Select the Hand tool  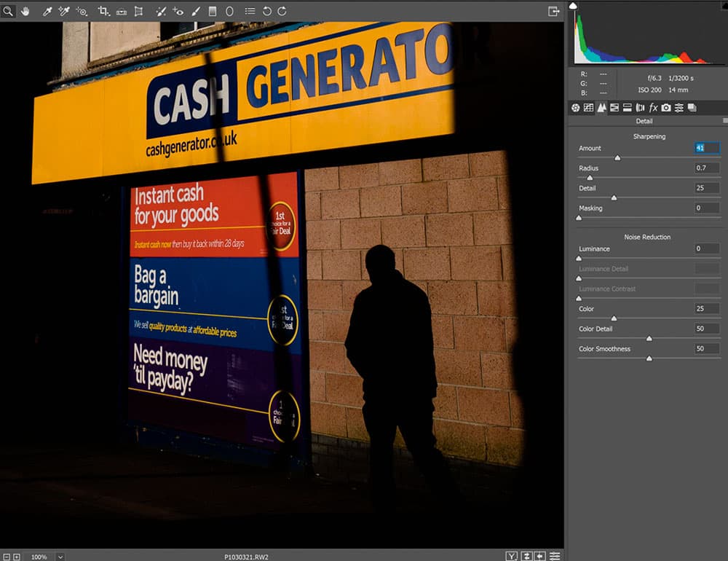click(x=25, y=11)
